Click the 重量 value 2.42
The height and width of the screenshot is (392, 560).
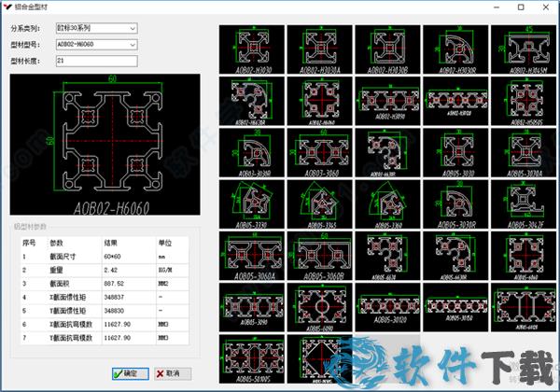(x=111, y=270)
